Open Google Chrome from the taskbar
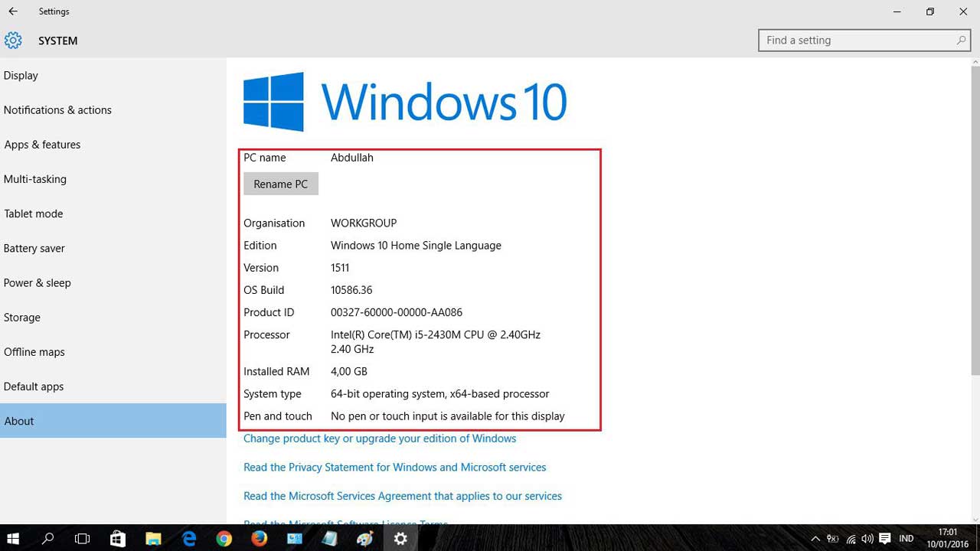980x551 pixels. 224,538
